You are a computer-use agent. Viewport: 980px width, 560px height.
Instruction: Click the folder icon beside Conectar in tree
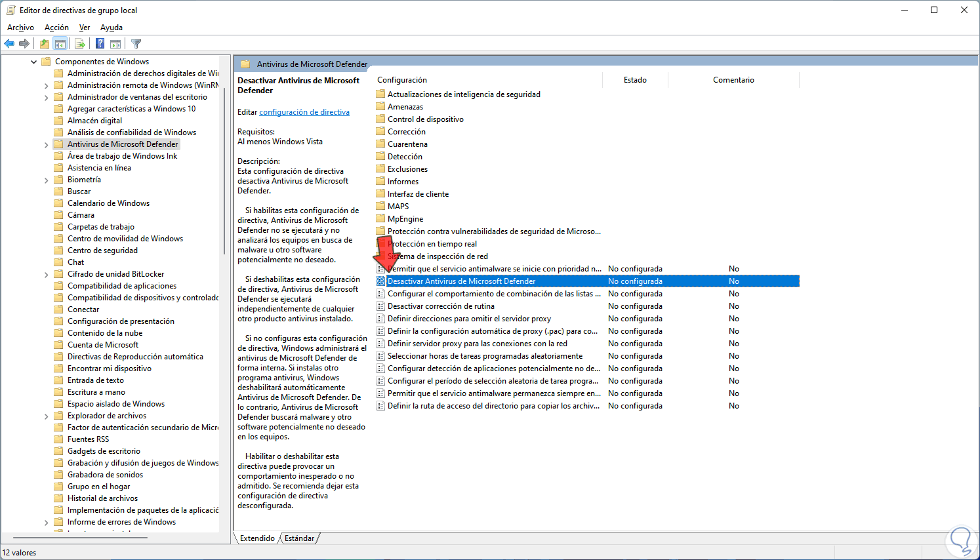tap(58, 310)
